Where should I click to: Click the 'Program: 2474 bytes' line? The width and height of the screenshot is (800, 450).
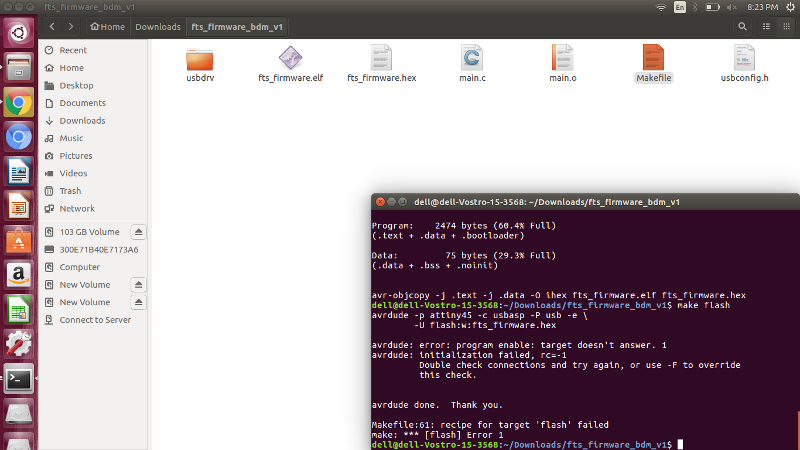tap(464, 226)
